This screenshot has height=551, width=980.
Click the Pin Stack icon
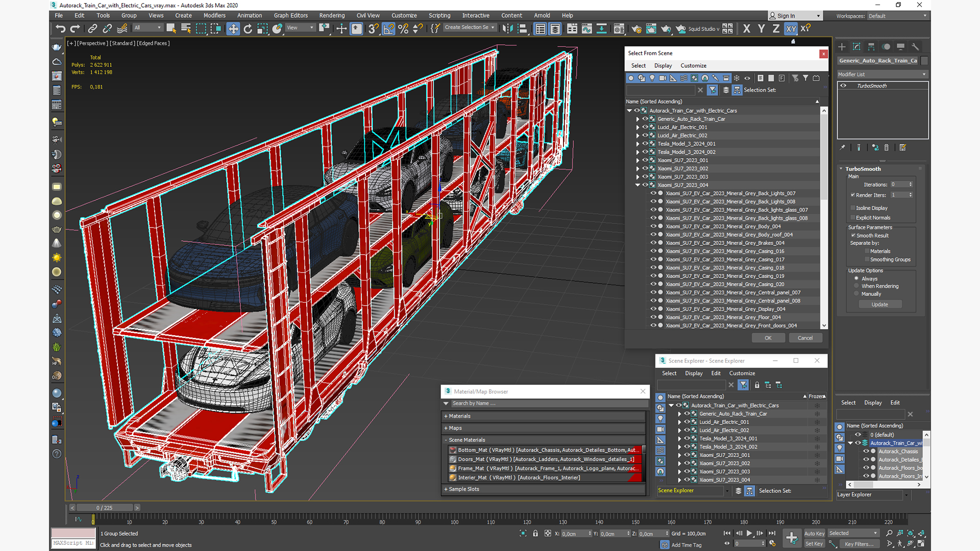pos(843,147)
